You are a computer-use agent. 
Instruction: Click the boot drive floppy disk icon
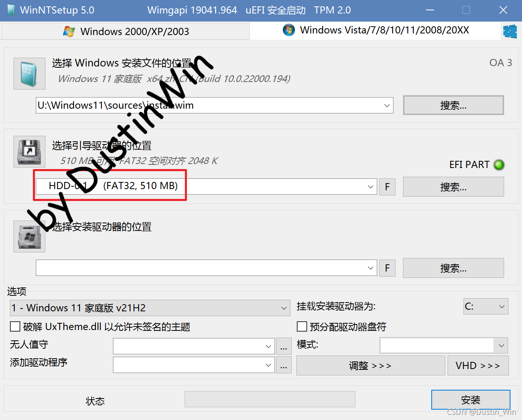click(x=29, y=152)
